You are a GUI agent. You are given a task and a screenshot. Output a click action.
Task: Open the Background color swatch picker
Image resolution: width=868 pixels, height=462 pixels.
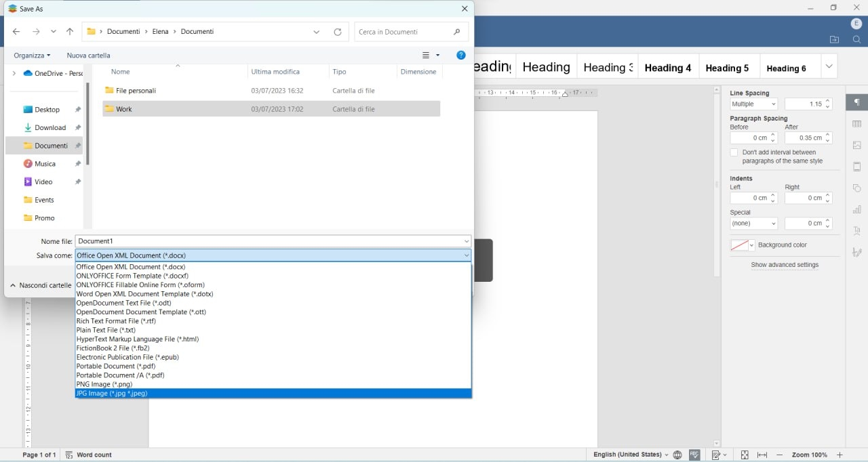[x=742, y=245]
